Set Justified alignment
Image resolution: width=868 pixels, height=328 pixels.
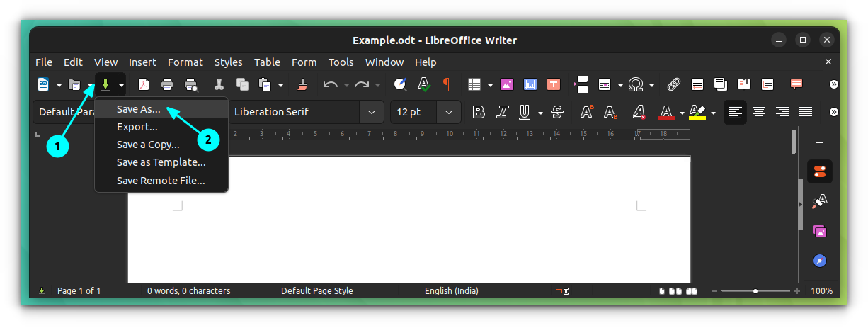pyautogui.click(x=806, y=112)
